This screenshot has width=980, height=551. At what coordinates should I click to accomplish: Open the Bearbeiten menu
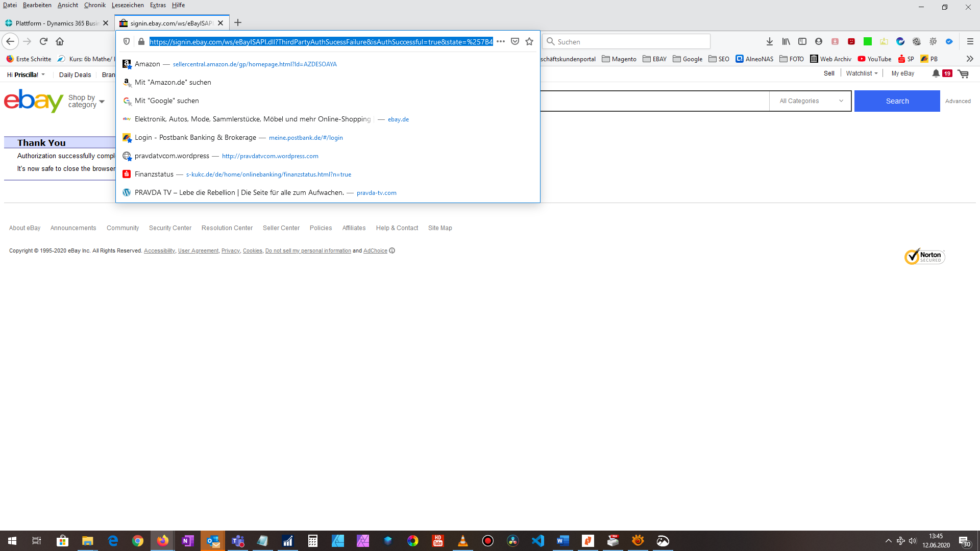(37, 5)
